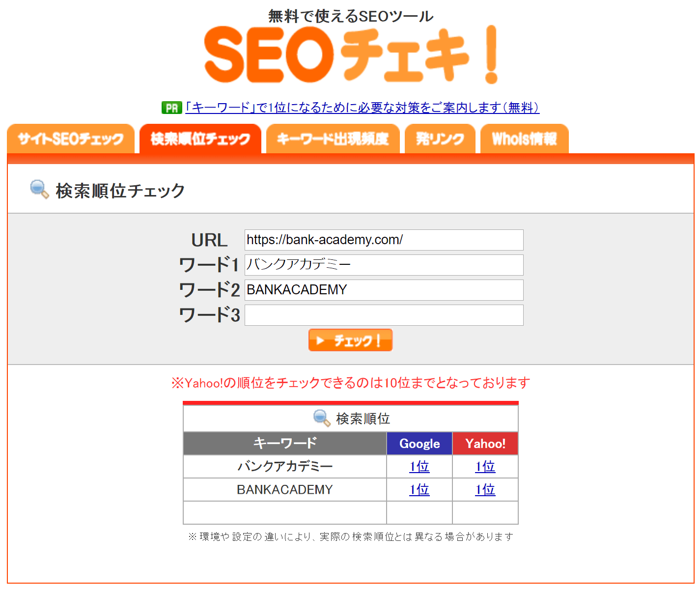This screenshot has height=591, width=700.
Task: Open the キーワード出現頻度 tab
Action: pos(333,139)
